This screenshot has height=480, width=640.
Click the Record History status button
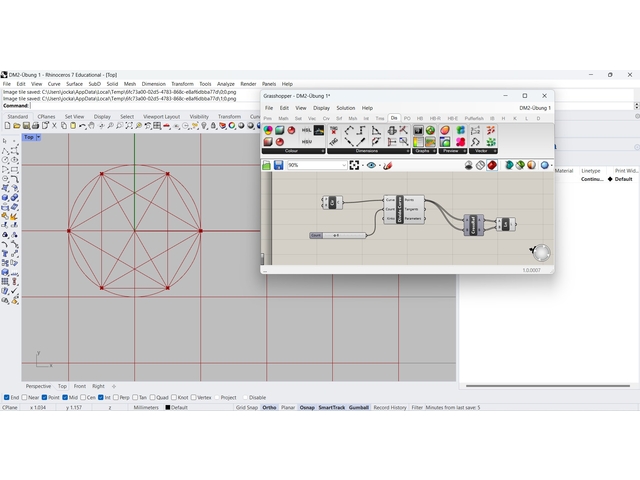[x=390, y=408]
